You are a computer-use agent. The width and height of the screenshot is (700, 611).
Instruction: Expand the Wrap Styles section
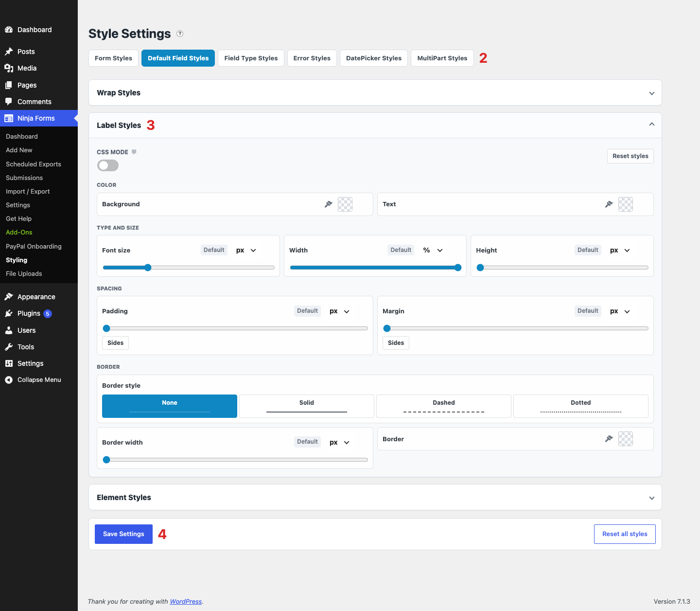click(x=375, y=92)
